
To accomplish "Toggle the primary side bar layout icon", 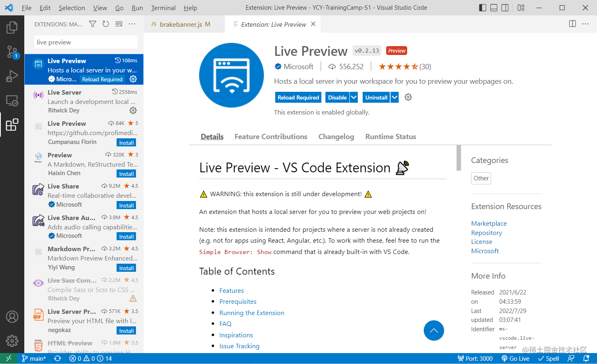I will (482, 8).
